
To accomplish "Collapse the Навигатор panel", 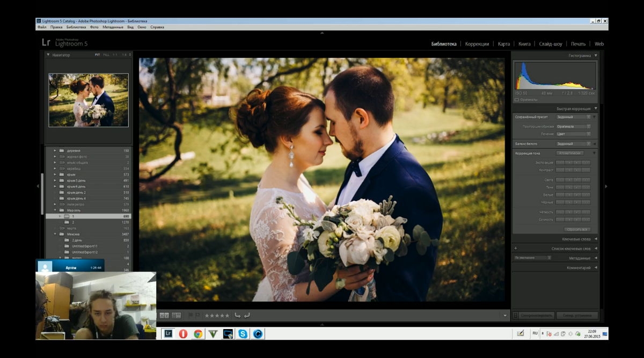I will (x=48, y=55).
